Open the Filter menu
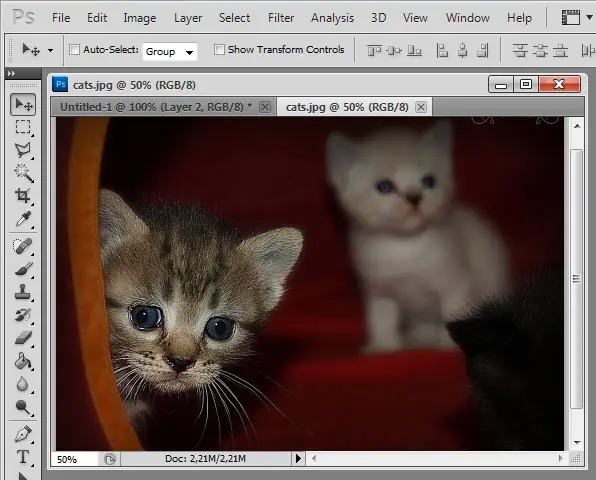The height and width of the screenshot is (480, 596). pos(281,18)
